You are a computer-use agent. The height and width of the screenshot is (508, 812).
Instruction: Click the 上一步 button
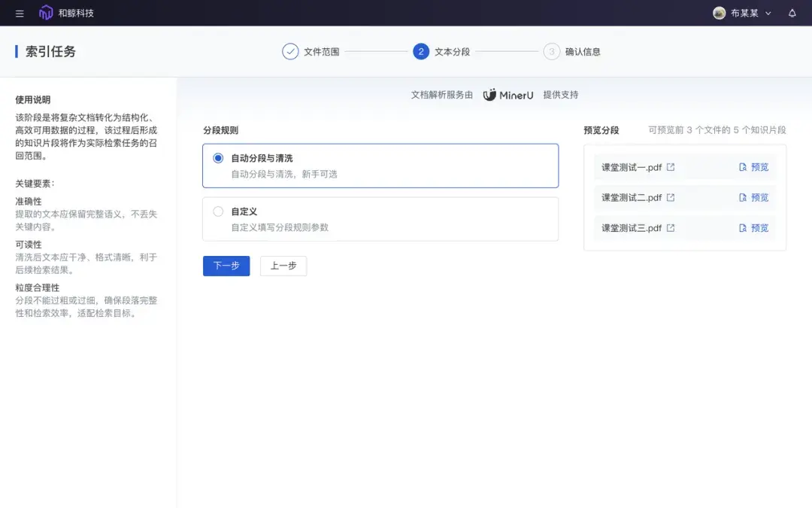point(283,266)
